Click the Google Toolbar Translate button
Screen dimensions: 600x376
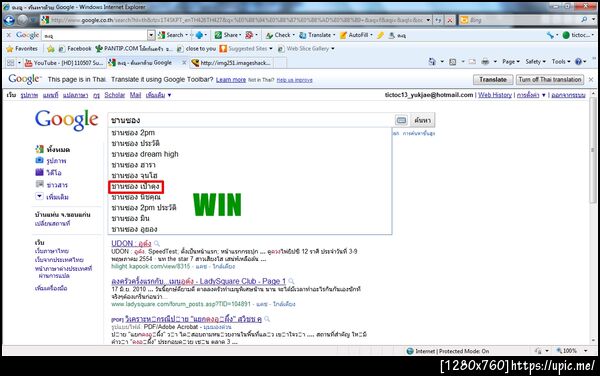point(317,35)
